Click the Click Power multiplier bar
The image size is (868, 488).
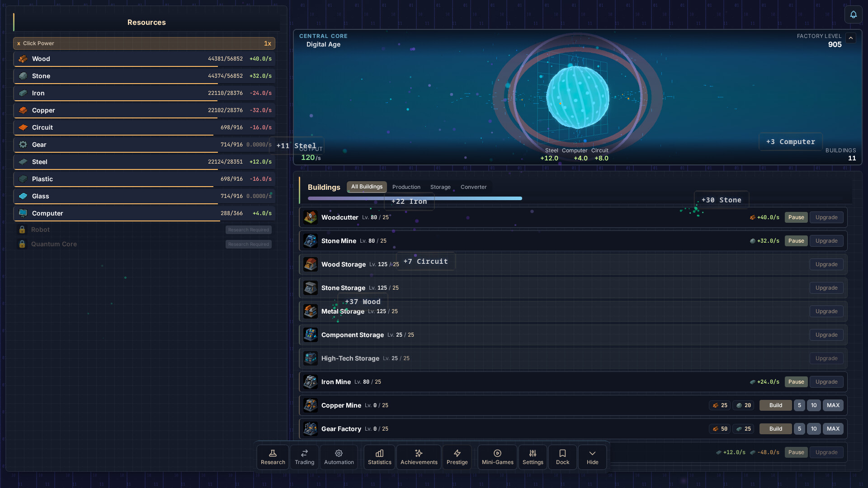click(144, 43)
